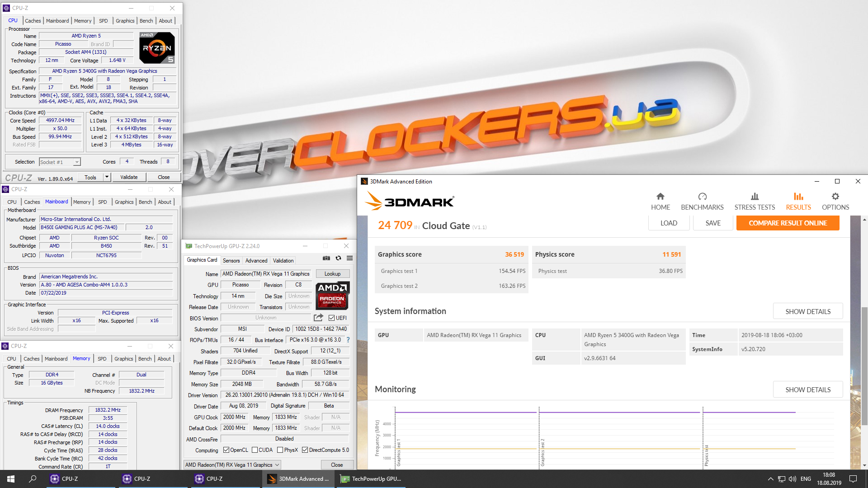Open the GPU-Z hamburger menu icon
The height and width of the screenshot is (488, 868).
click(349, 258)
